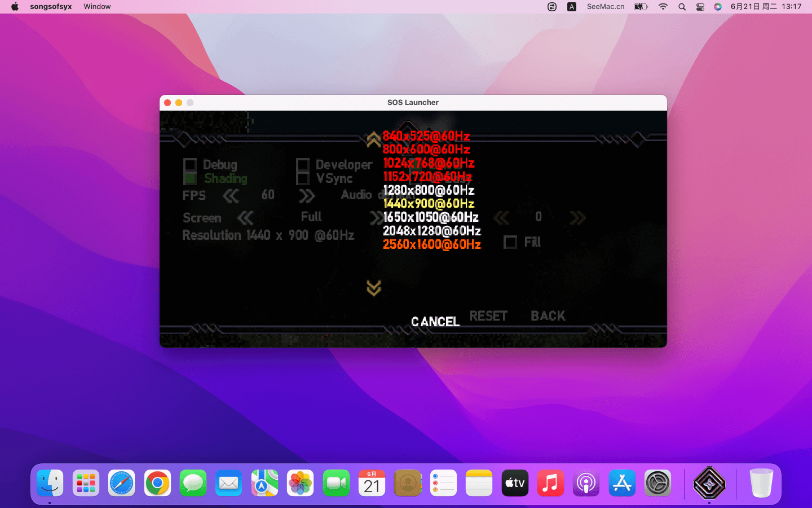This screenshot has width=812, height=508.
Task: Launch Google Chrome from the Dock
Action: pyautogui.click(x=157, y=483)
